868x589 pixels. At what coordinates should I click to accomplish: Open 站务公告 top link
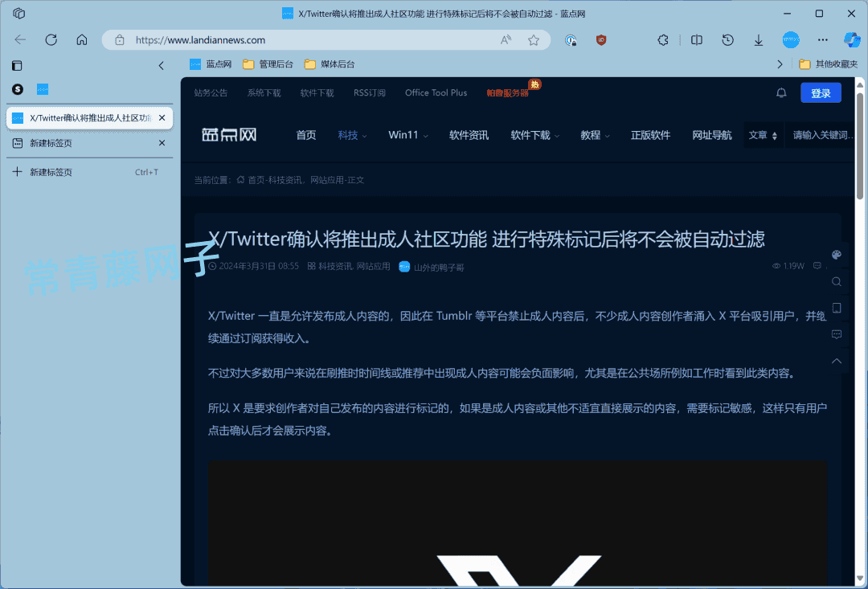coord(211,93)
